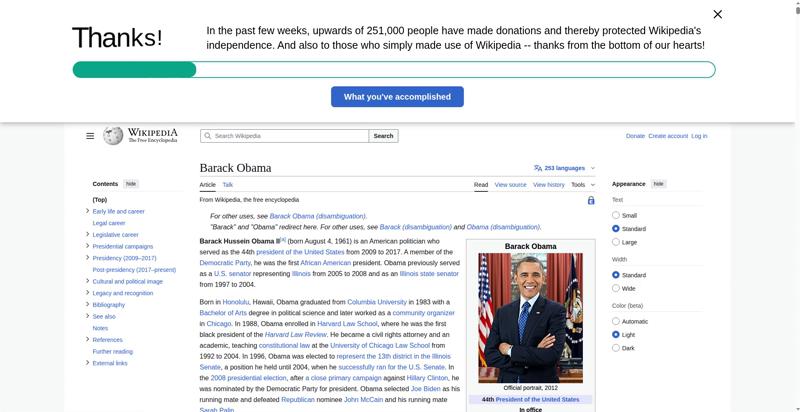Open the hamburger main menu

pyautogui.click(x=90, y=136)
